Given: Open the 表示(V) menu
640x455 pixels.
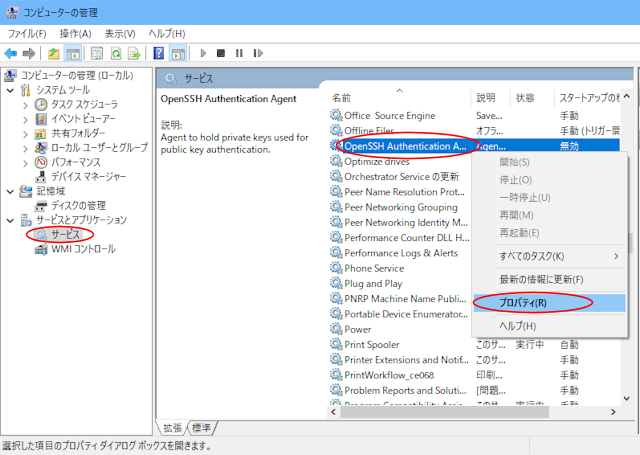Looking at the screenshot, I should pyautogui.click(x=120, y=33).
